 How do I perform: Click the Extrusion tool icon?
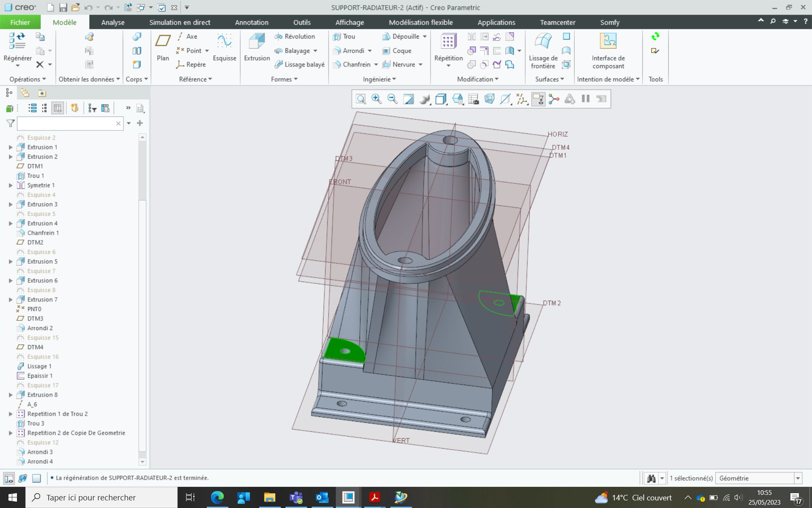tap(256, 42)
